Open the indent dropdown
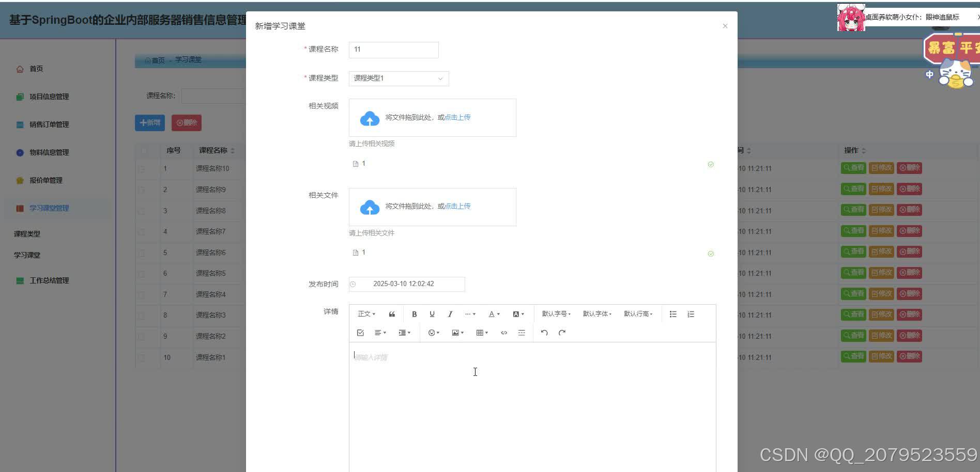The height and width of the screenshot is (472, 980). click(x=404, y=333)
